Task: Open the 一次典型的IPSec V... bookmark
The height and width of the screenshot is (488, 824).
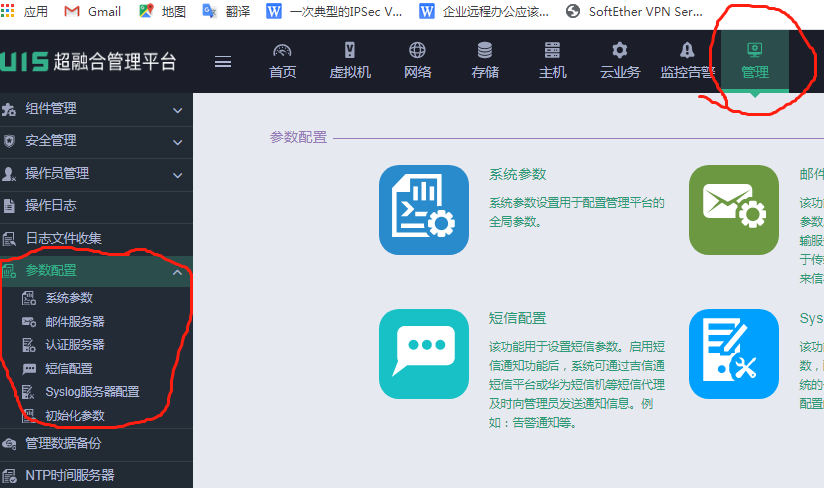Action: (x=334, y=12)
